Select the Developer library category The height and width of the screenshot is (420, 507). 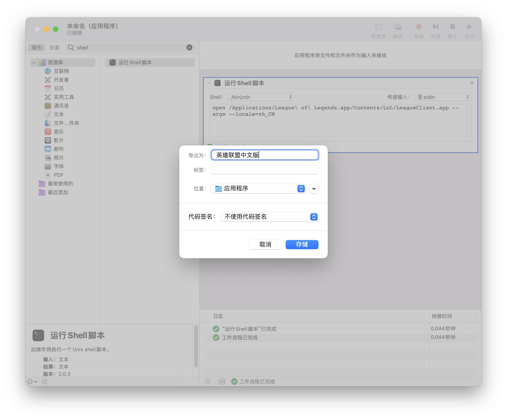click(61, 80)
